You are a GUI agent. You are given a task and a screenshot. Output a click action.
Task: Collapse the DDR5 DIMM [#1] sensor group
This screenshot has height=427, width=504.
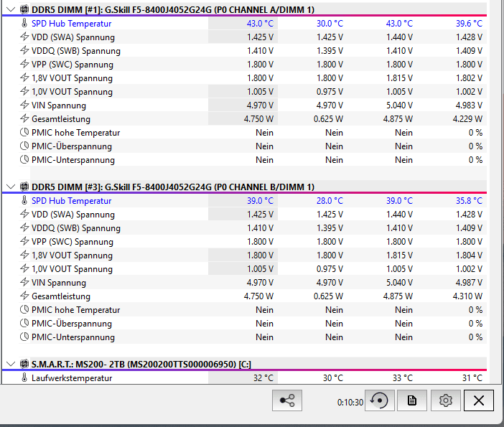[11, 9]
